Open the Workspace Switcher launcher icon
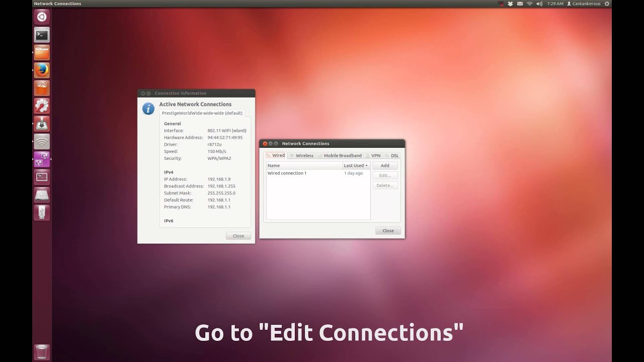The height and width of the screenshot is (362, 644). click(42, 177)
